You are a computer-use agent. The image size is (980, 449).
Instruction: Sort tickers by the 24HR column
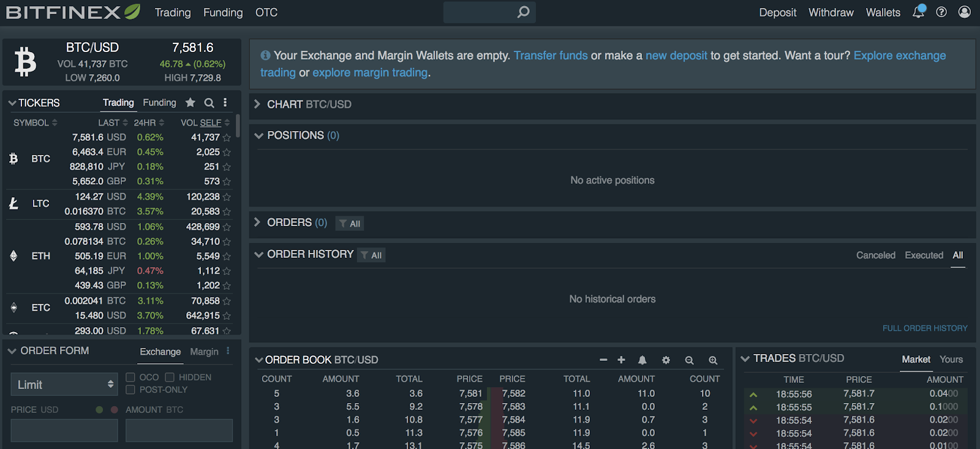(149, 123)
